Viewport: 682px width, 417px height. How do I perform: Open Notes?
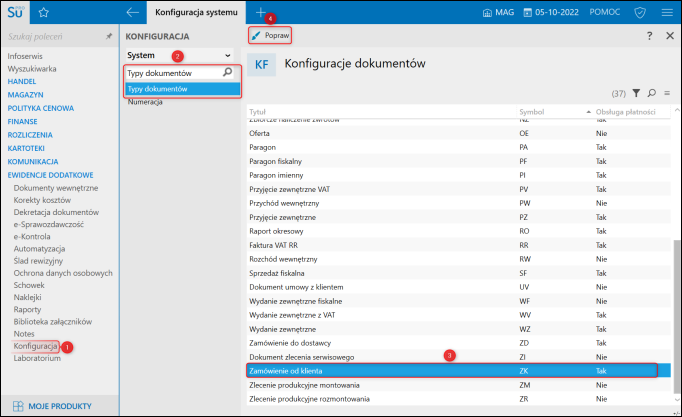click(24, 334)
